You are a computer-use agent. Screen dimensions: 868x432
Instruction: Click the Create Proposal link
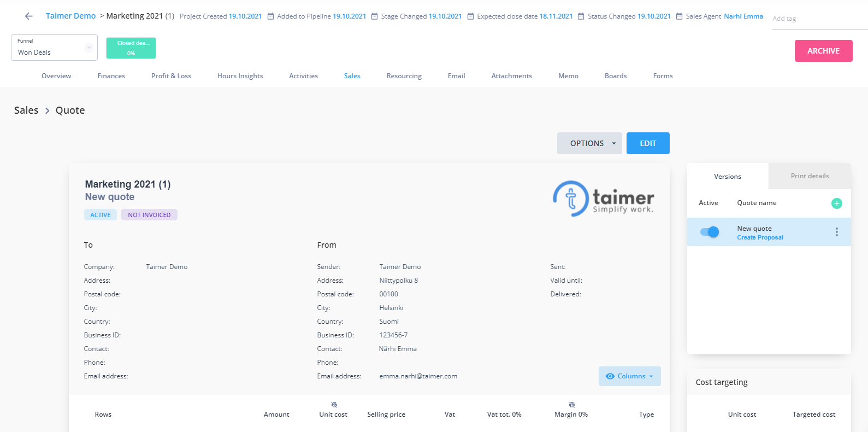[x=760, y=237]
